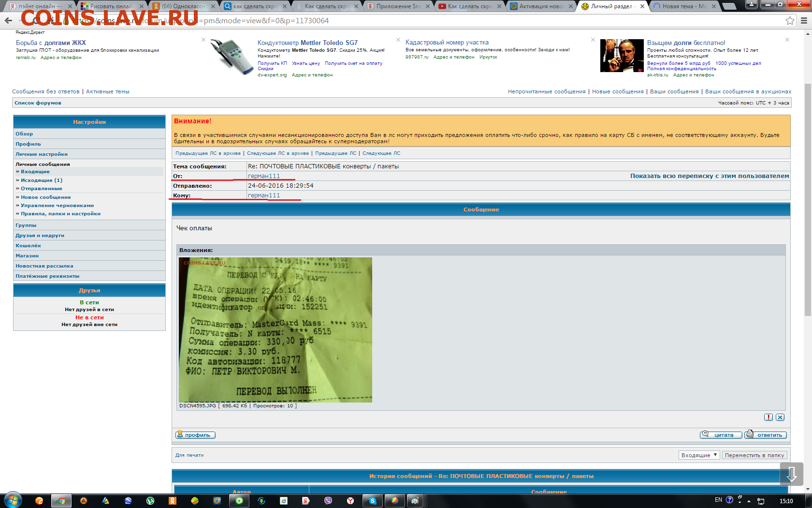The width and height of the screenshot is (812, 508).
Task: Open the 'Входящие' folder dropdown
Action: [699, 455]
